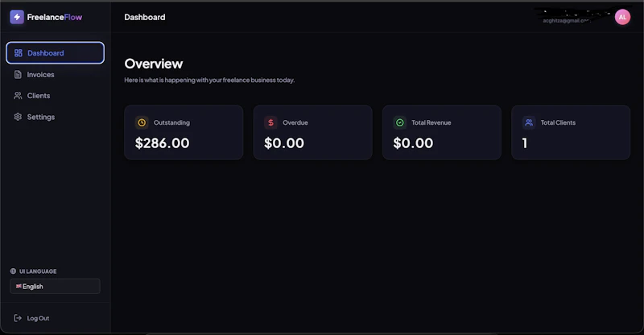Open the Dashboard menu item
Viewport: 644px width, 335px height.
(x=55, y=53)
